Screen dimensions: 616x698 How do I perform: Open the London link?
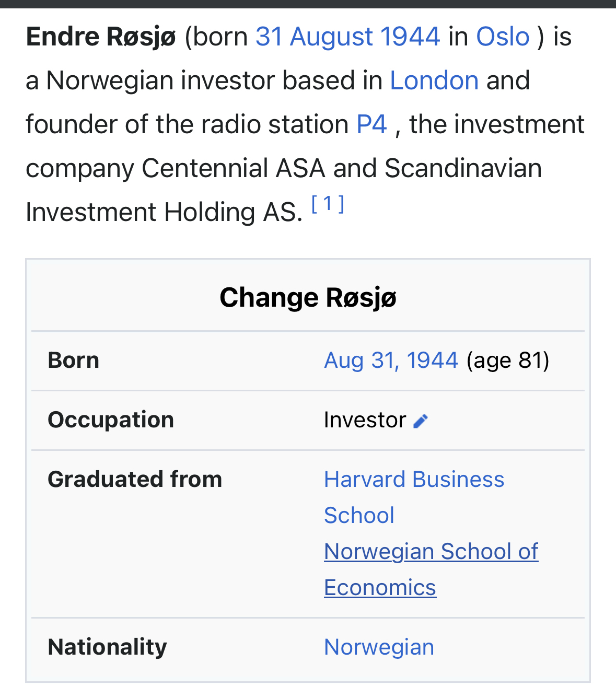pos(434,81)
